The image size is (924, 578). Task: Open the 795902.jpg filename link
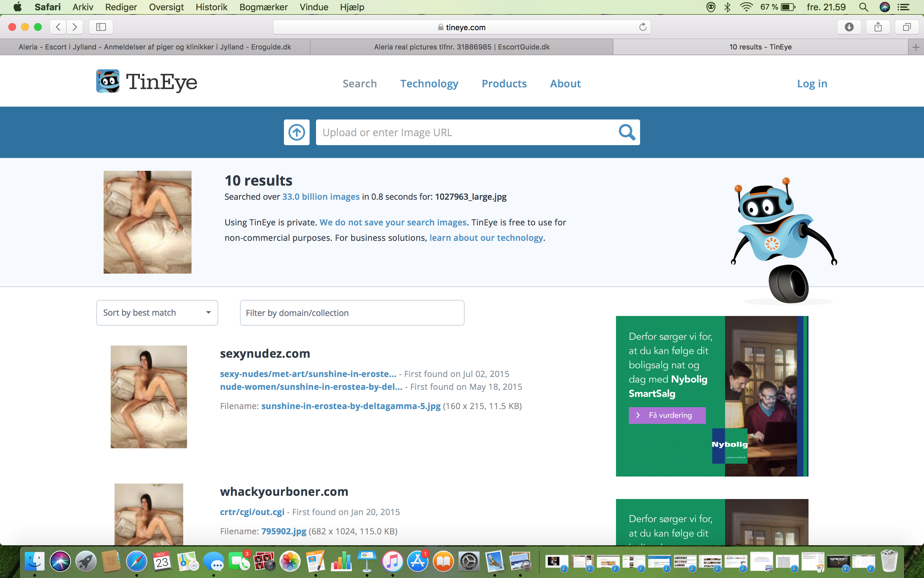coord(284,531)
